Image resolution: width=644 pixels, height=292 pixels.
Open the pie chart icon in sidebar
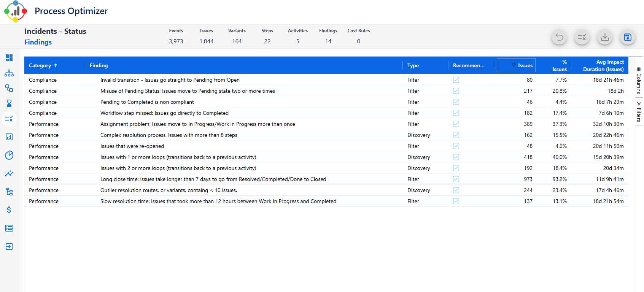click(9, 155)
